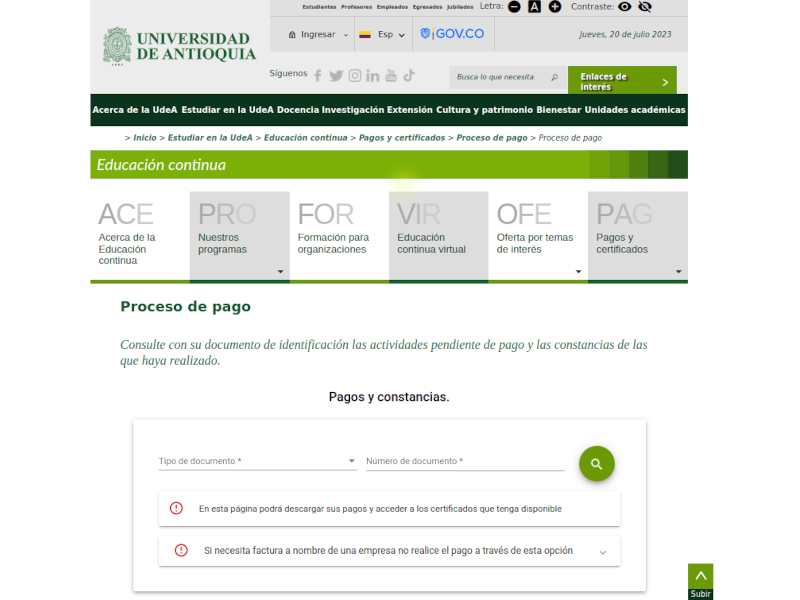Click the green round search button
The width and height of the screenshot is (800, 600).
(x=596, y=464)
